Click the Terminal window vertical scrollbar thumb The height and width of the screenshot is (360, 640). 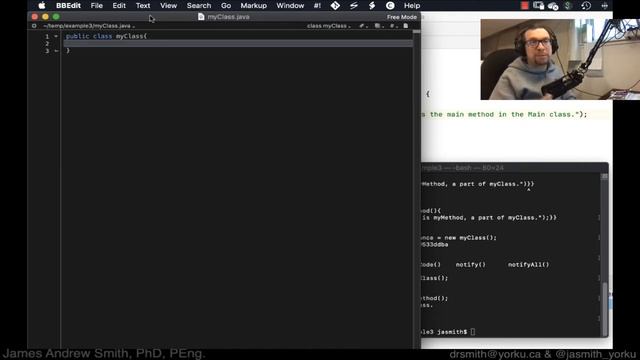(x=604, y=308)
